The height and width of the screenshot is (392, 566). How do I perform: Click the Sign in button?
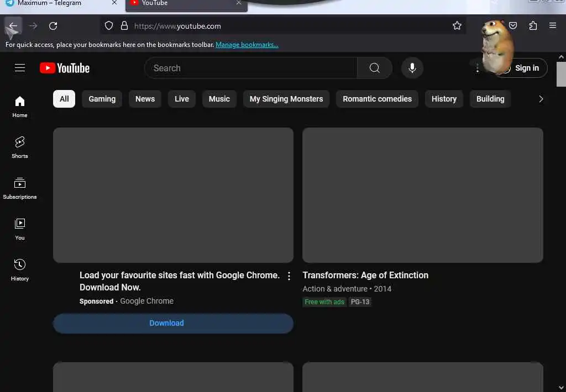coord(522,68)
